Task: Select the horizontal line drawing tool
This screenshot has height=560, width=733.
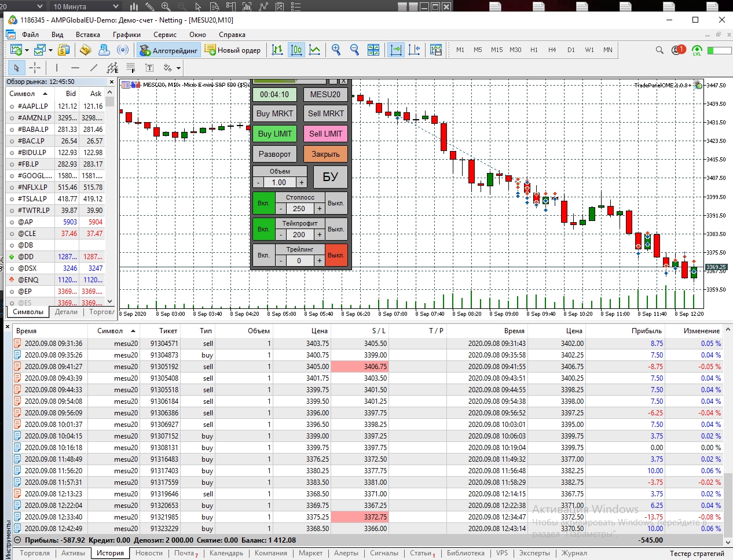Action: click(x=75, y=68)
